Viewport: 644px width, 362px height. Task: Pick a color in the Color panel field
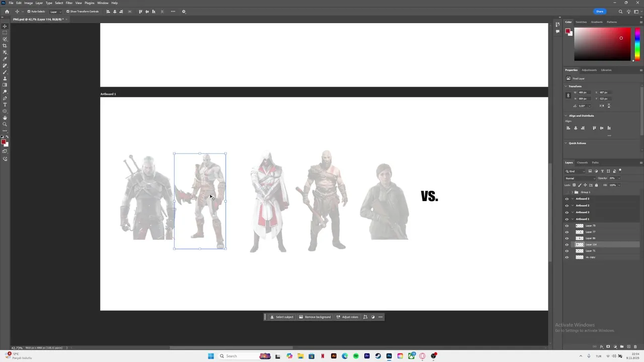click(602, 44)
